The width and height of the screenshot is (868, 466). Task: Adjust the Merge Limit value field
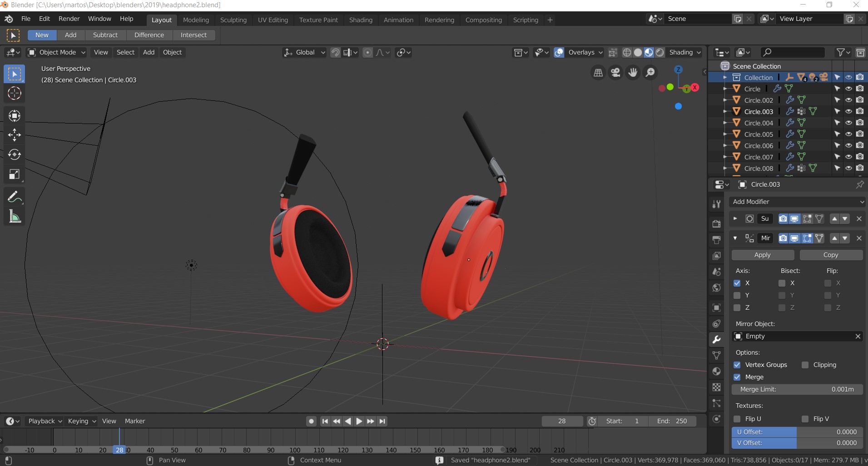coord(797,389)
